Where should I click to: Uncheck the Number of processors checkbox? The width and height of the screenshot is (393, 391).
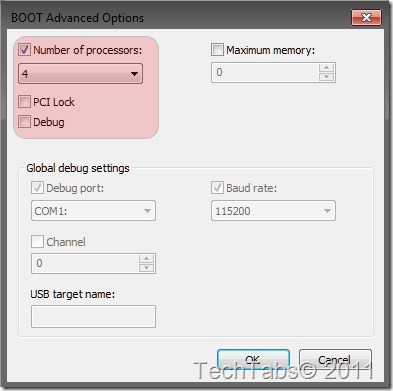pyautogui.click(x=24, y=50)
